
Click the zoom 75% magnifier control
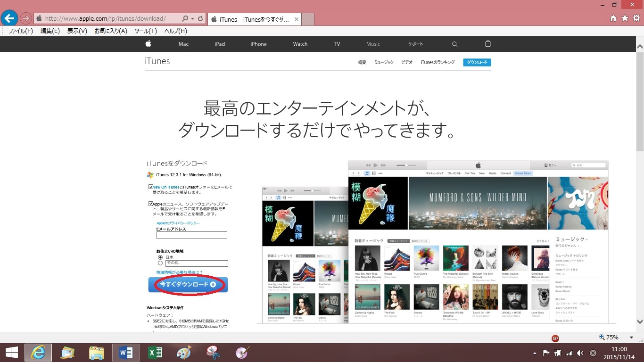point(609,337)
